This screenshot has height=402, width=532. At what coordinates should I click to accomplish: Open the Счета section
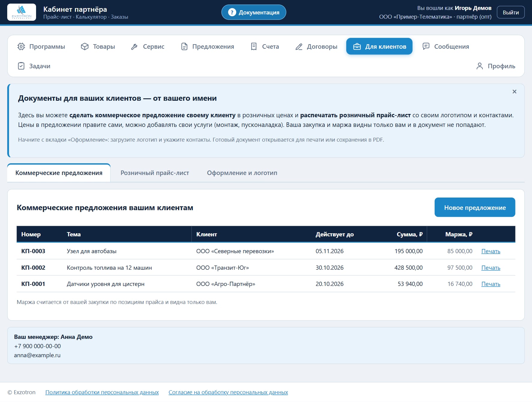265,47
